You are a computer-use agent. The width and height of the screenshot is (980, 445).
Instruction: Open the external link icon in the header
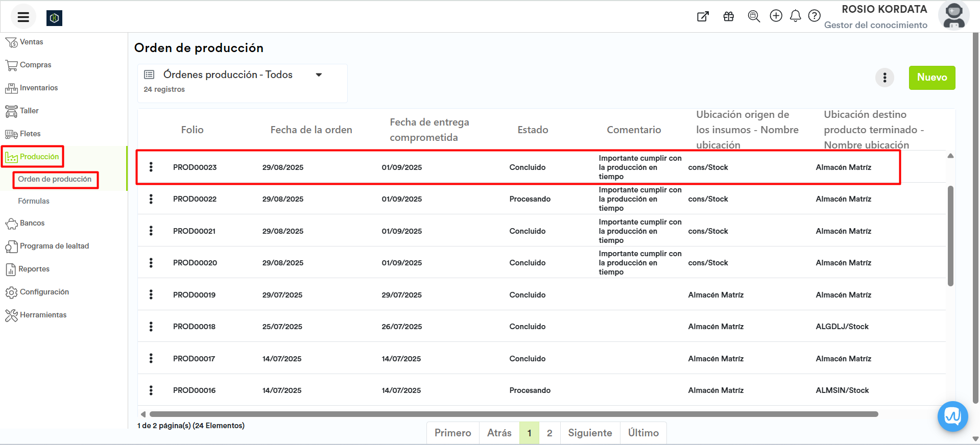point(703,16)
